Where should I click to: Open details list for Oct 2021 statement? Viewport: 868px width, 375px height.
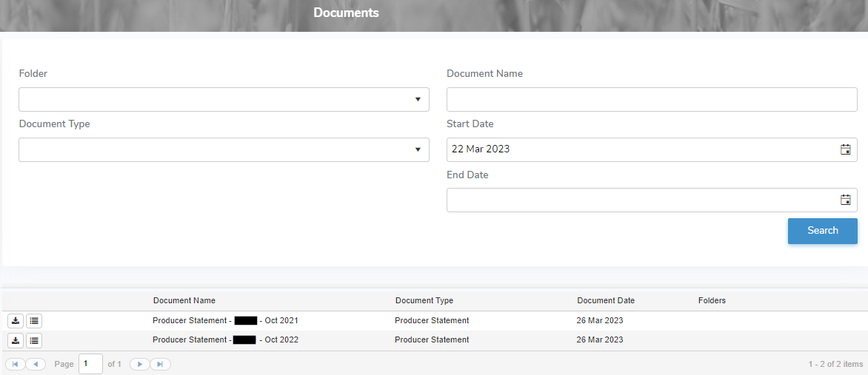click(x=35, y=321)
